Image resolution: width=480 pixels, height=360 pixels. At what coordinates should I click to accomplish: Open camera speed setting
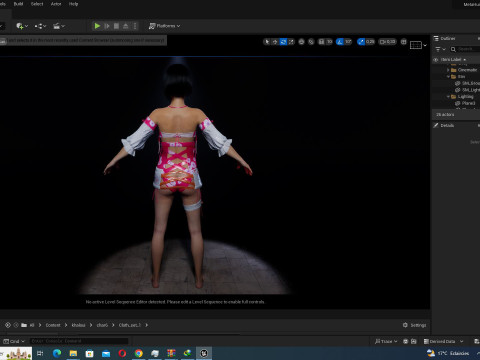(x=388, y=42)
